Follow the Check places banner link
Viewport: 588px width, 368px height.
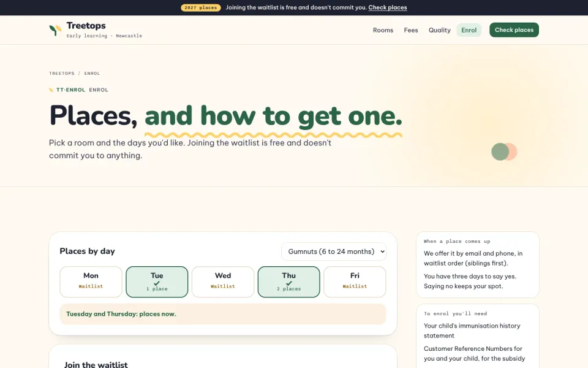point(387,7)
